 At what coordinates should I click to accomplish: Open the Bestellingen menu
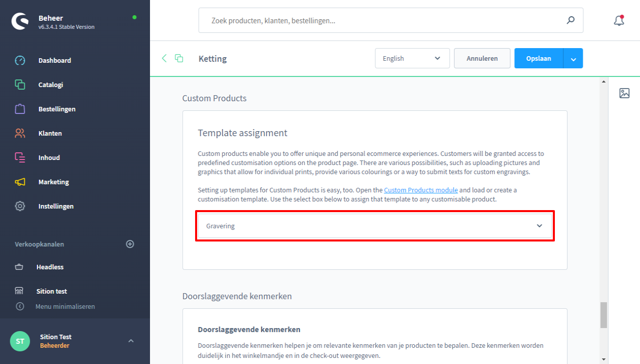(57, 109)
